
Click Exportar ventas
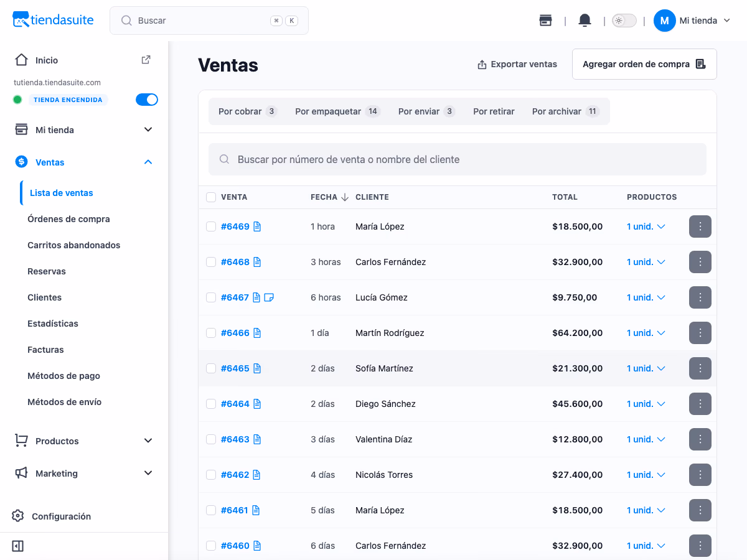coord(517,64)
